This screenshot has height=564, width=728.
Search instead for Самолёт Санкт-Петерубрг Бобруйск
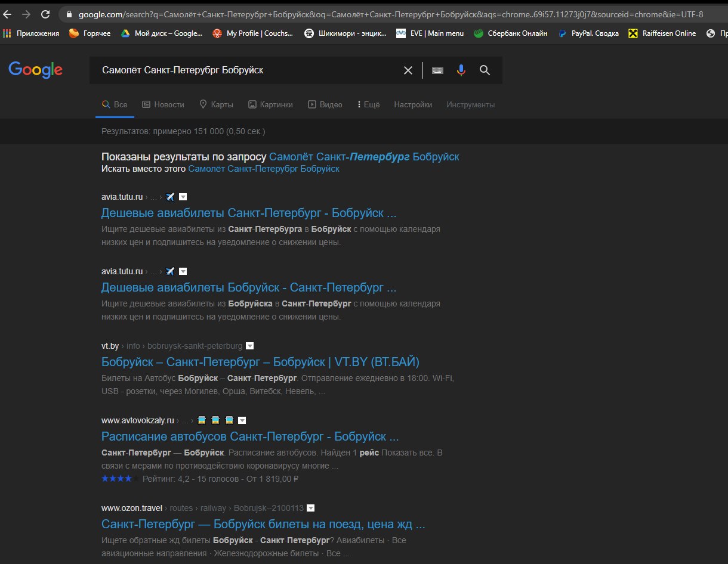(264, 169)
